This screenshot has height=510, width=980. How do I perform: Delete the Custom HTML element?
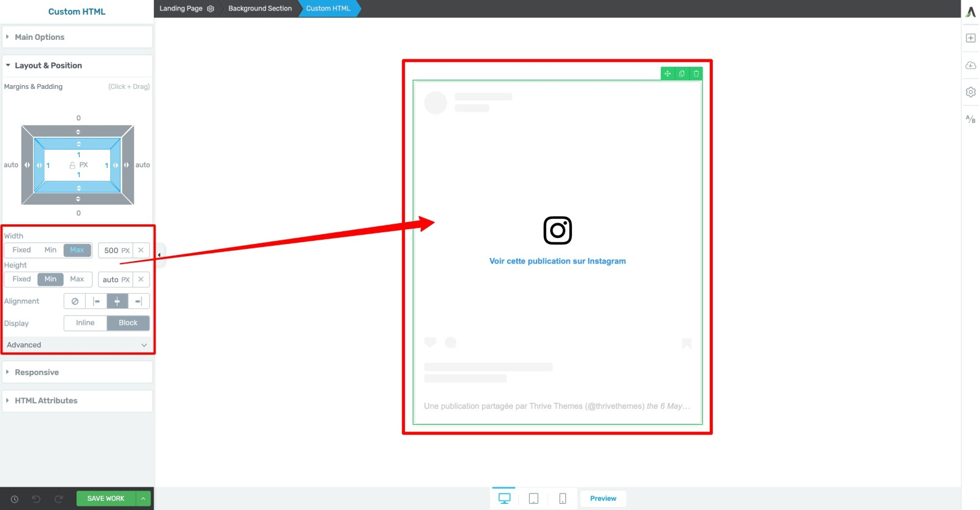tap(696, 74)
